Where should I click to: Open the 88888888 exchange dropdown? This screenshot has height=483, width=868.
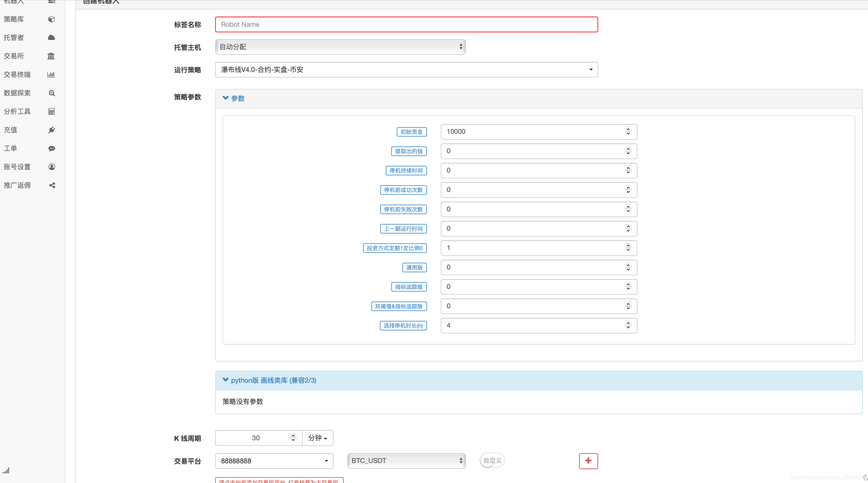click(x=274, y=461)
